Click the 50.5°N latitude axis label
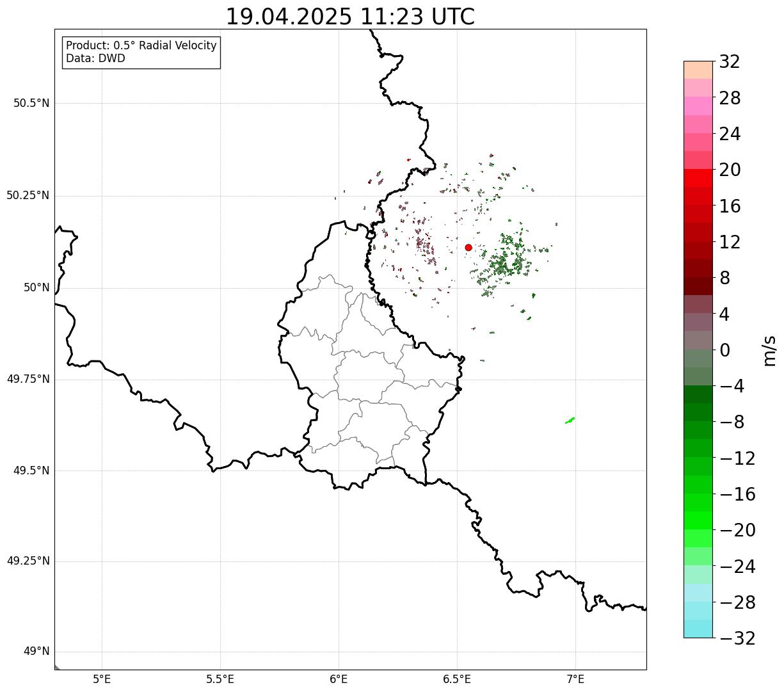Viewport: 784px width, 692px height. coord(31,103)
